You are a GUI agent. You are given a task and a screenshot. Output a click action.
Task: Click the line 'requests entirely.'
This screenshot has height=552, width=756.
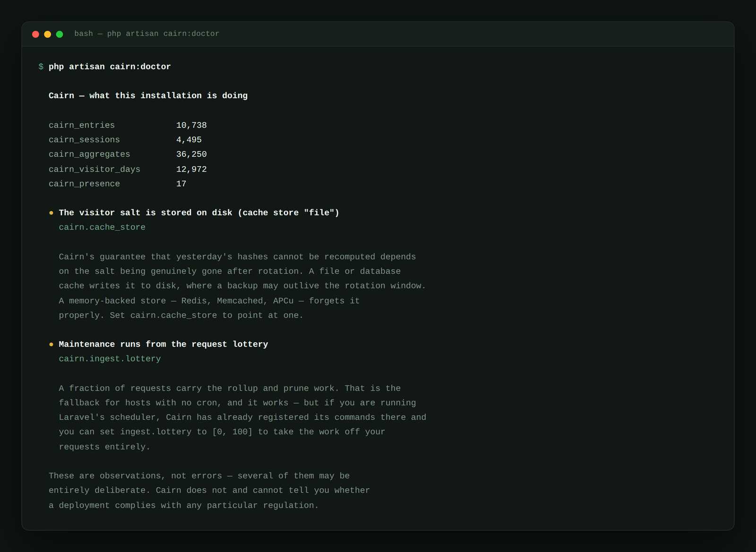coord(104,447)
